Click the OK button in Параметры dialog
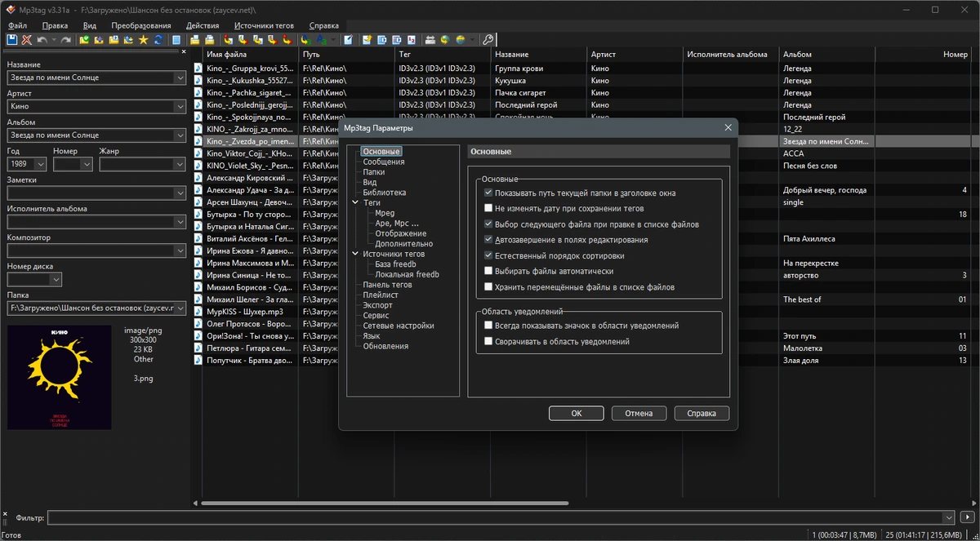The width and height of the screenshot is (980, 541). point(576,414)
